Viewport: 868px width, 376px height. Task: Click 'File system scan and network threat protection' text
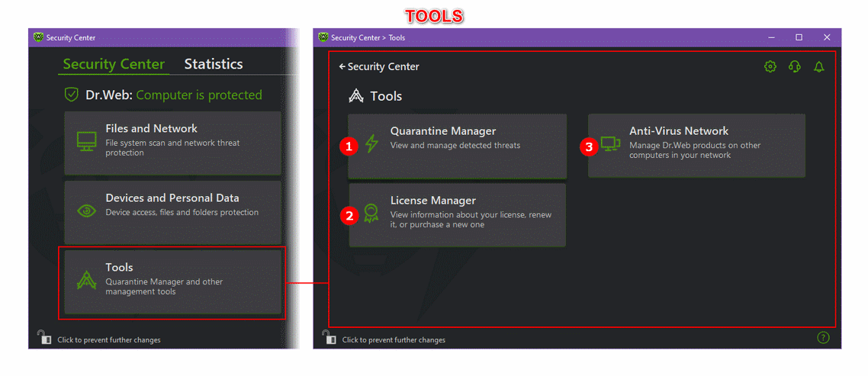[x=172, y=147]
